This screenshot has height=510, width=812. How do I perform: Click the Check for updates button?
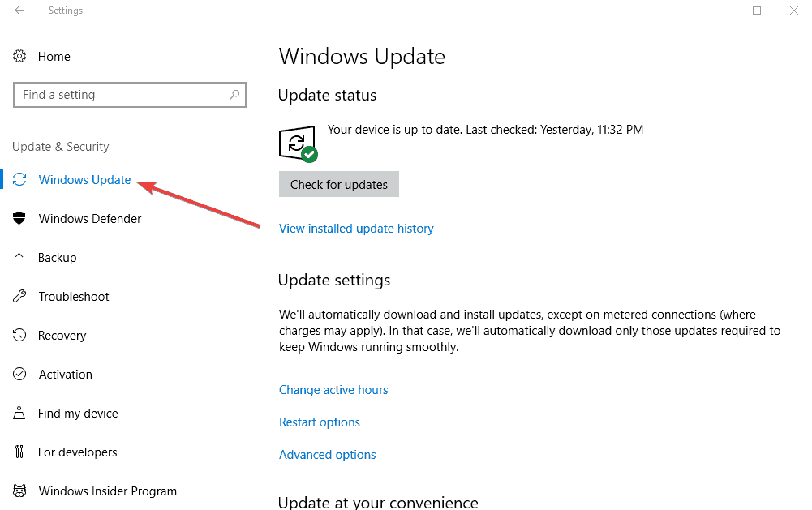[x=339, y=184]
